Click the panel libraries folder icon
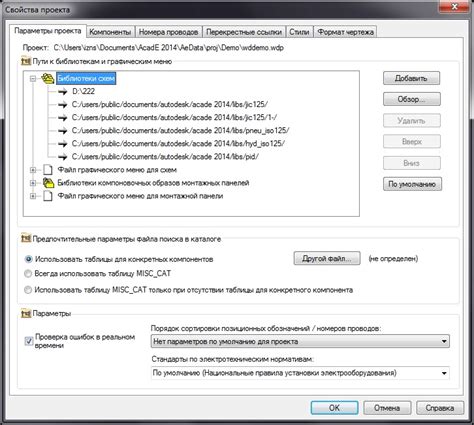This screenshot has height=425, width=474. click(x=48, y=183)
